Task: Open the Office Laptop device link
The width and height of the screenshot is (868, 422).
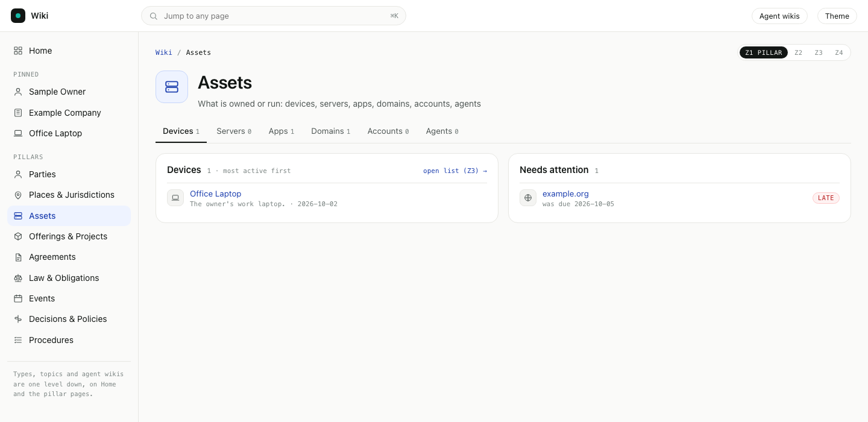Action: point(215,194)
